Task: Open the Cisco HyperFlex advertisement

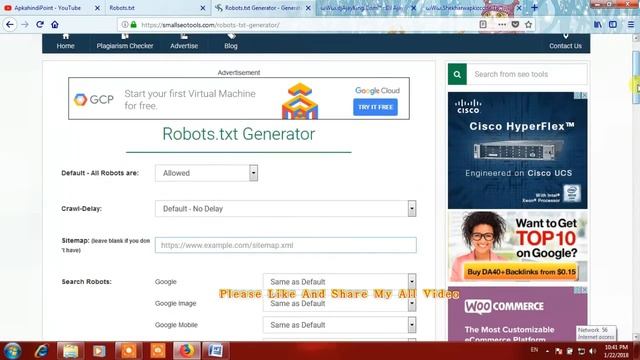Action: [518, 150]
